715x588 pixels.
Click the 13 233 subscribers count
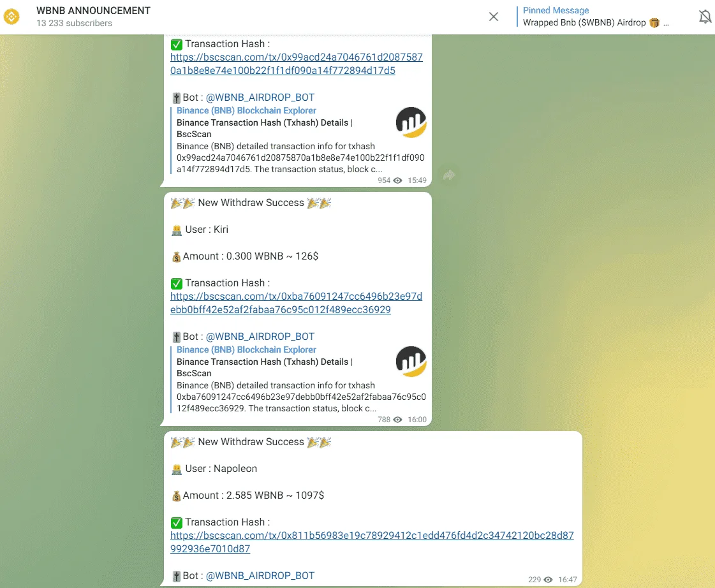click(75, 23)
